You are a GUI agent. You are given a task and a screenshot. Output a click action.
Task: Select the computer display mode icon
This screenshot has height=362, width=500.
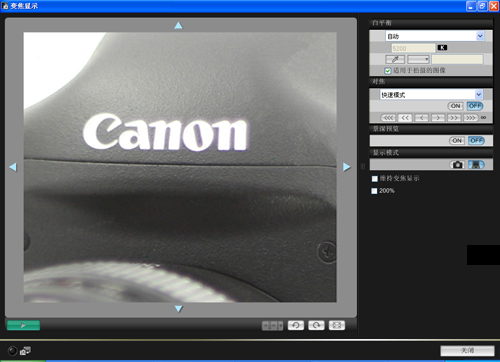tap(476, 165)
